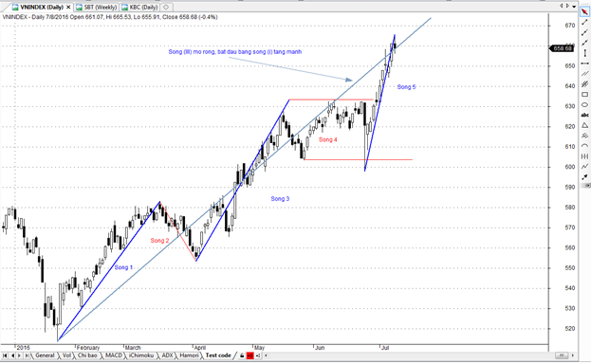Expand the draw toolbar overflow arrow
This screenshot has height=364, width=591.
[586, 186]
